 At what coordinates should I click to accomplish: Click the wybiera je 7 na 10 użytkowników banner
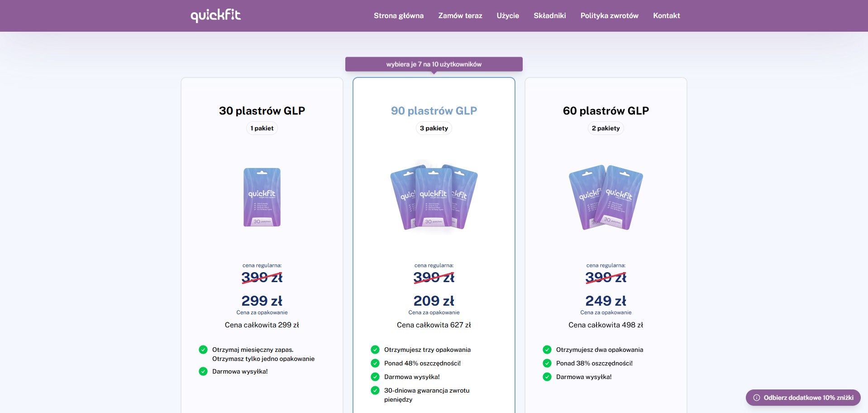[434, 64]
